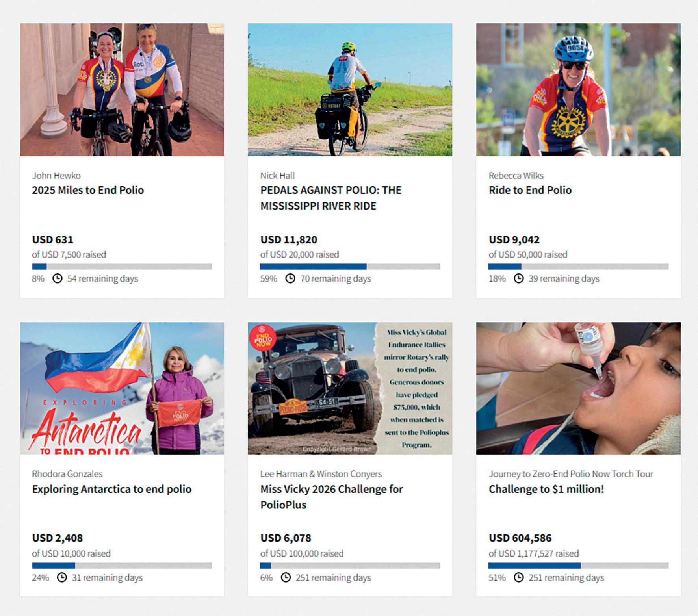Viewport: 698px width, 616px height.
Task: Click the 59% progress bar for Nick Hall
Action: [x=350, y=267]
